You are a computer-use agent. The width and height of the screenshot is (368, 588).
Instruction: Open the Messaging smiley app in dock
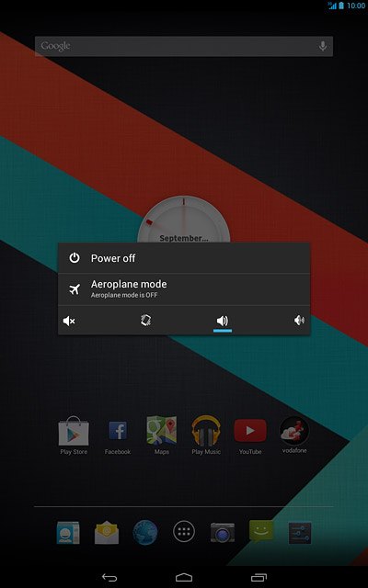(x=261, y=531)
